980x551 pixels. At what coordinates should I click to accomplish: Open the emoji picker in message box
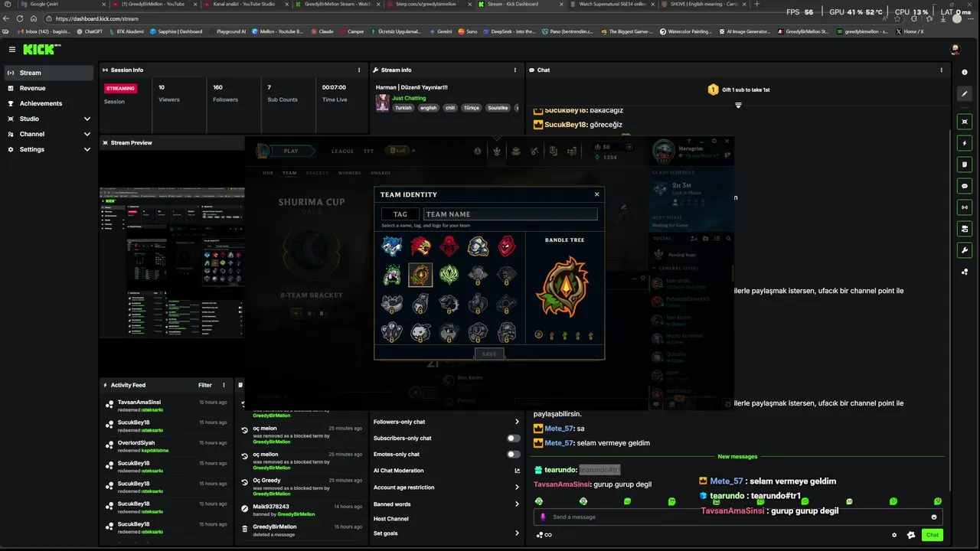[934, 517]
